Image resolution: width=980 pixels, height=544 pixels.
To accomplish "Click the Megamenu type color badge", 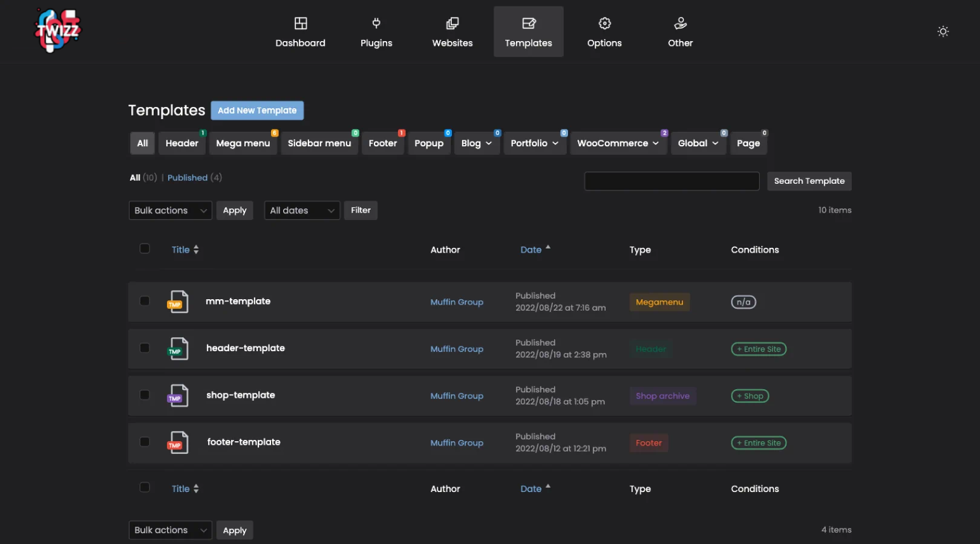I will 659,302.
